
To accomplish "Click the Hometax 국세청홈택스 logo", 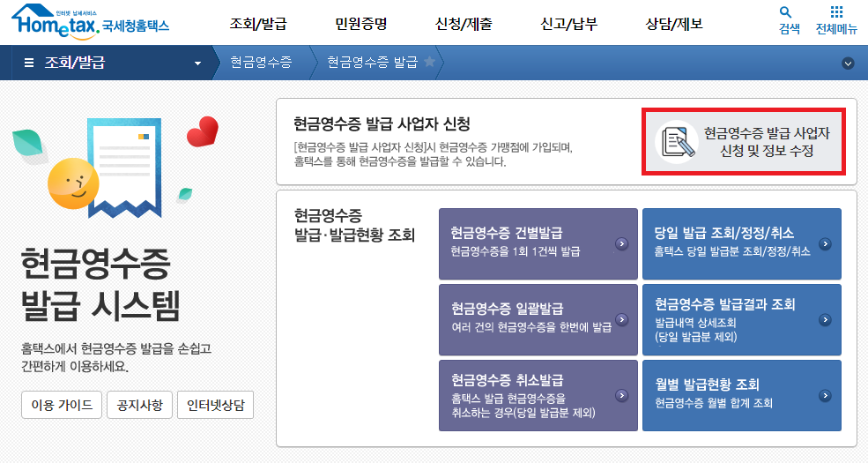I will (x=90, y=22).
